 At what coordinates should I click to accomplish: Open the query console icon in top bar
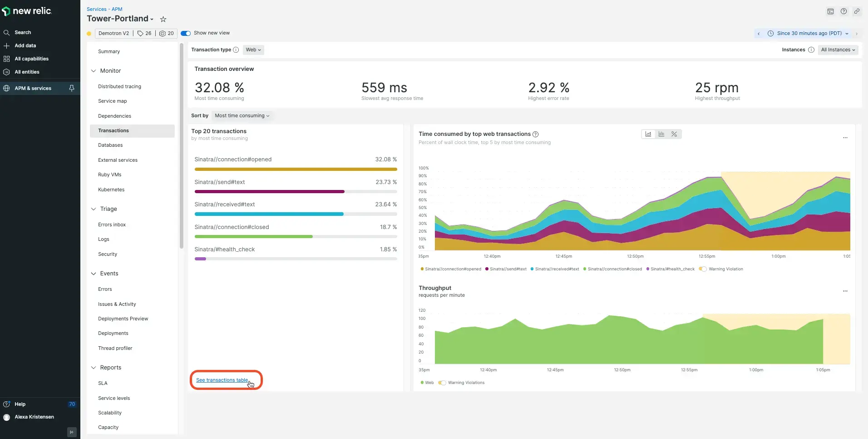coord(830,11)
